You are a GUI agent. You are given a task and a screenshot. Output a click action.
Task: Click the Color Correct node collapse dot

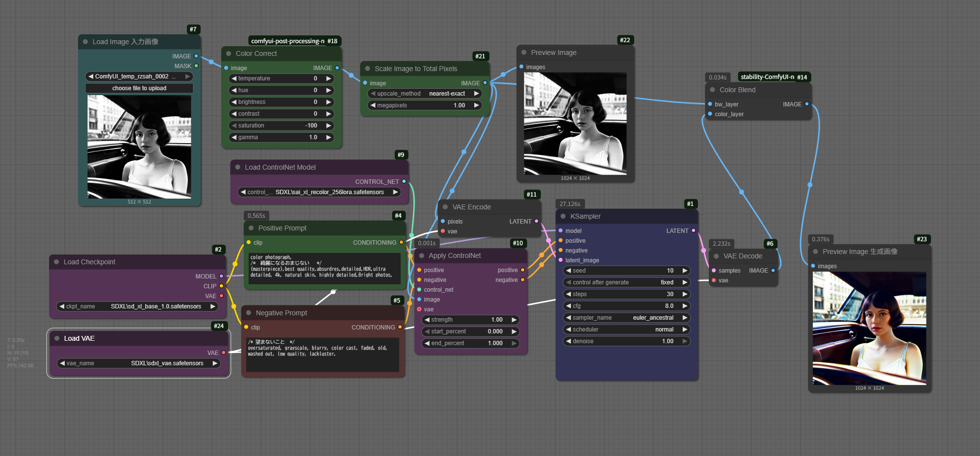pos(229,53)
